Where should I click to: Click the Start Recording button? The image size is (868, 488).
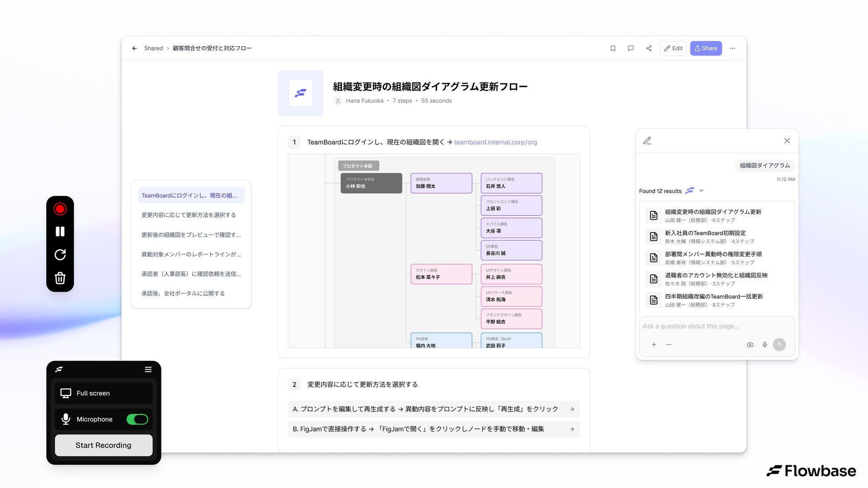tap(104, 445)
